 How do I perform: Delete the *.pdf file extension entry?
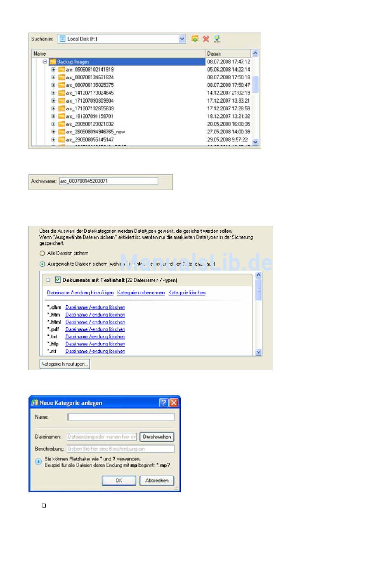coord(95,329)
